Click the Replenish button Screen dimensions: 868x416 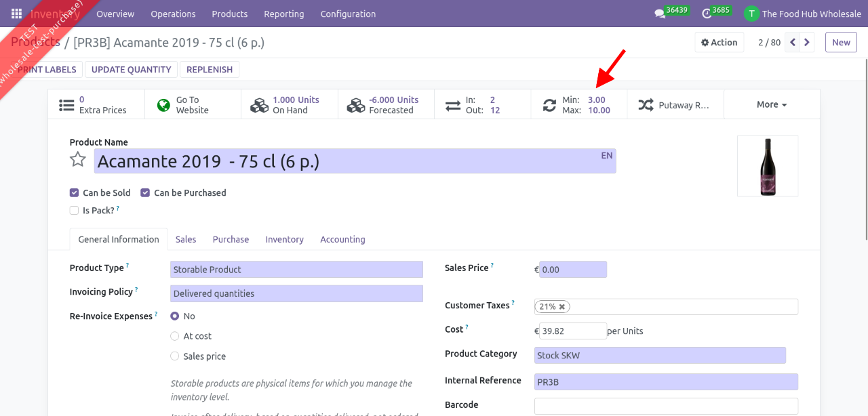coord(210,70)
